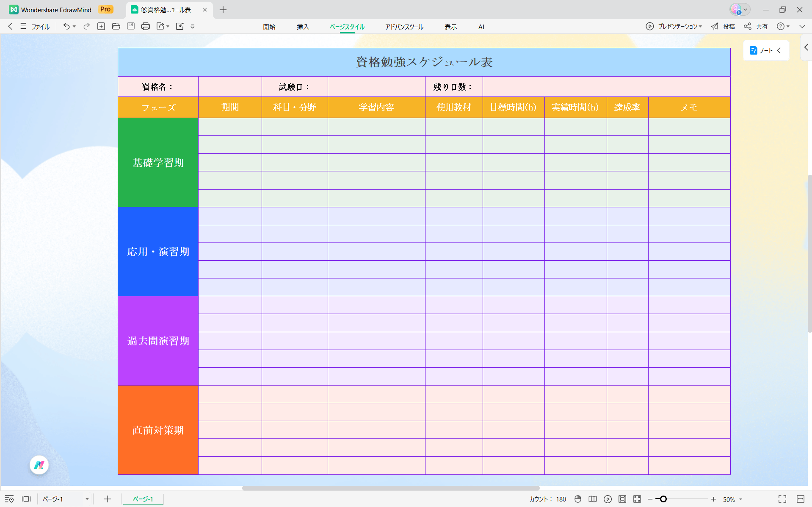Open the outline view icon bottom left
812x507 pixels.
(x=9, y=499)
